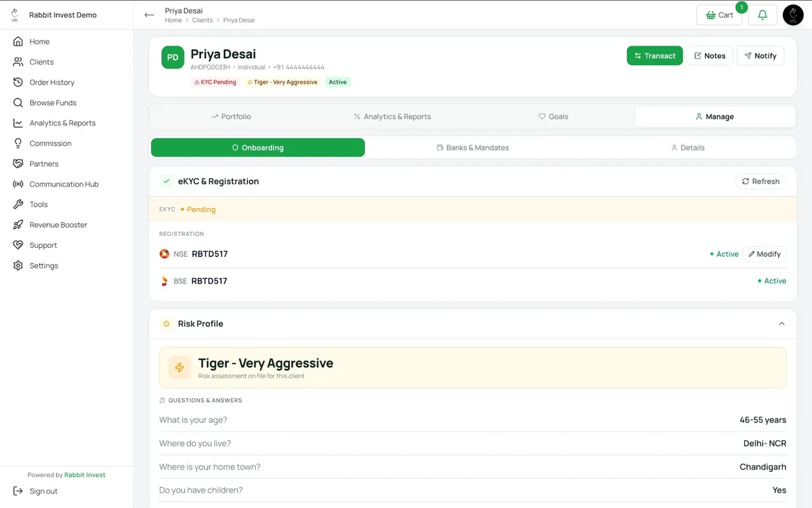This screenshot has width=812, height=508.
Task: Click the Clients people icon in sidebar
Action: click(x=18, y=62)
